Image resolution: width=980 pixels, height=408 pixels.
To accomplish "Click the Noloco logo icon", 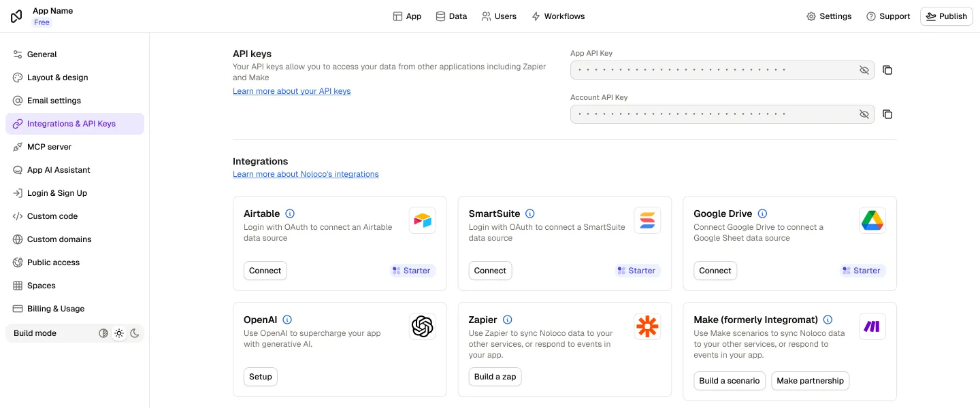I will point(16,16).
